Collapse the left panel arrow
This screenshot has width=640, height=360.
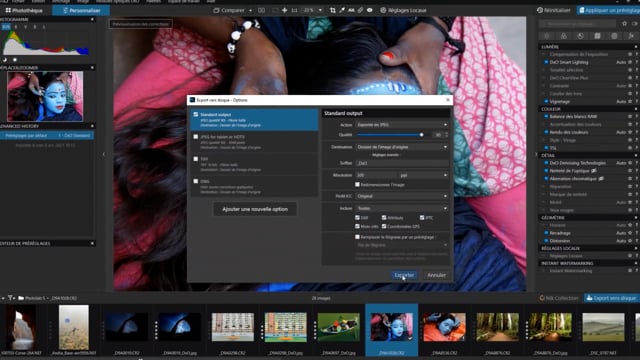coord(104,154)
